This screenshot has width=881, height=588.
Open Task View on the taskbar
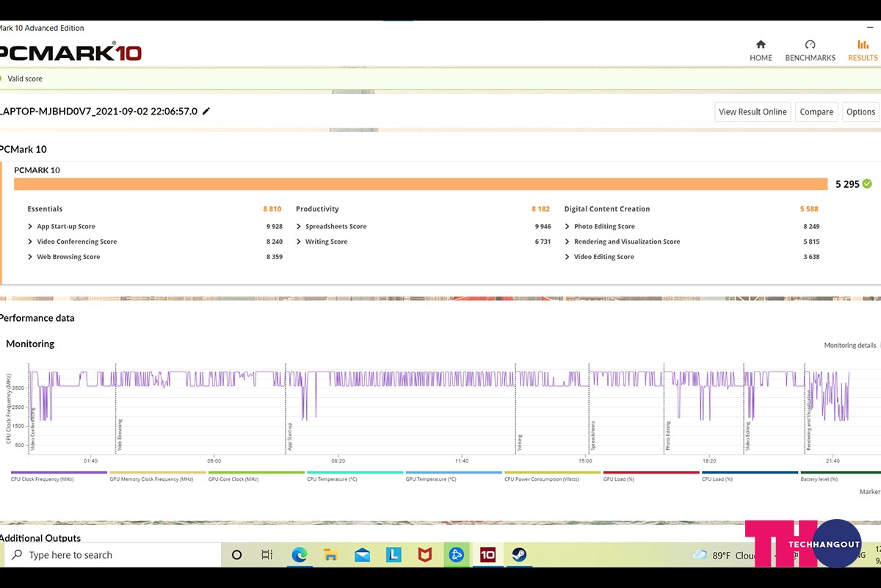(267, 555)
